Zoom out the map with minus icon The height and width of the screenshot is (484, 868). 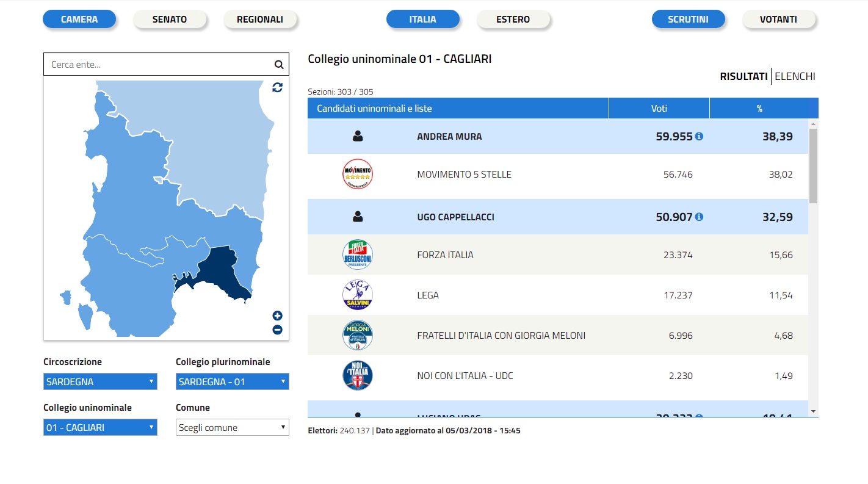pyautogui.click(x=277, y=330)
